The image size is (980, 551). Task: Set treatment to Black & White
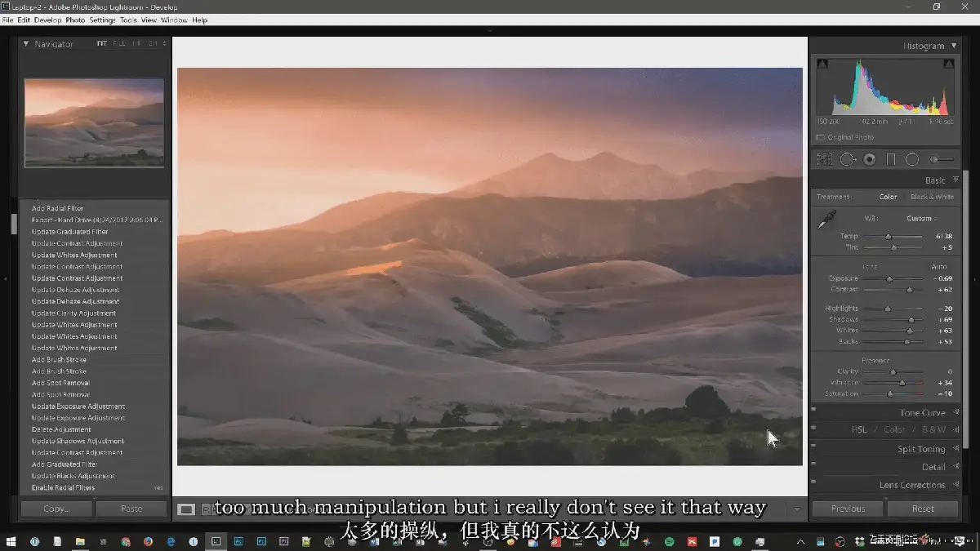coord(932,197)
